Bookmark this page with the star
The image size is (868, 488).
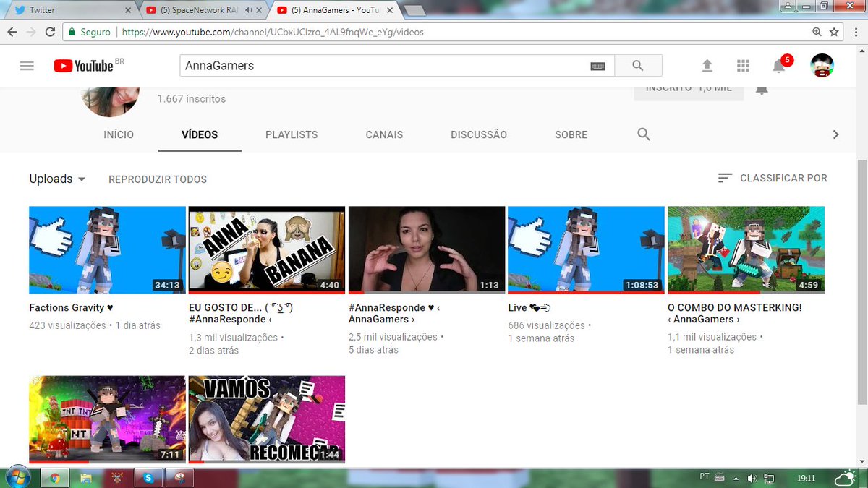[834, 32]
